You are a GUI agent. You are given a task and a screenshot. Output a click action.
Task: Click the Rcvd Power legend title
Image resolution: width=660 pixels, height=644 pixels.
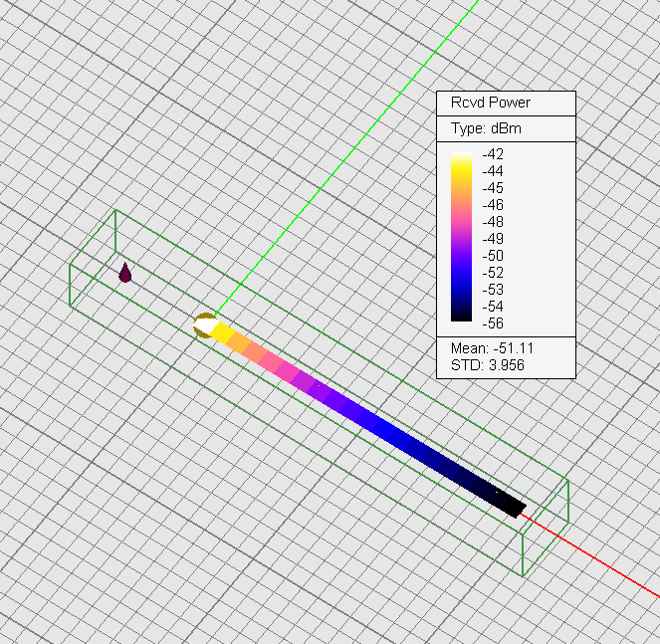point(491,103)
